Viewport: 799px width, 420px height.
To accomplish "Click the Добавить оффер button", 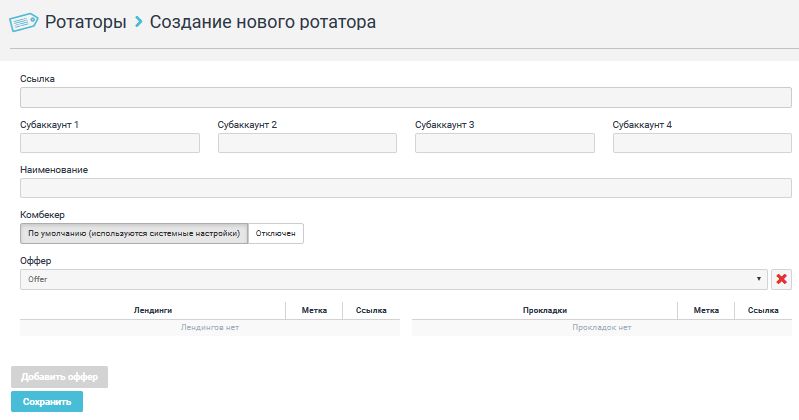I will click(x=59, y=377).
